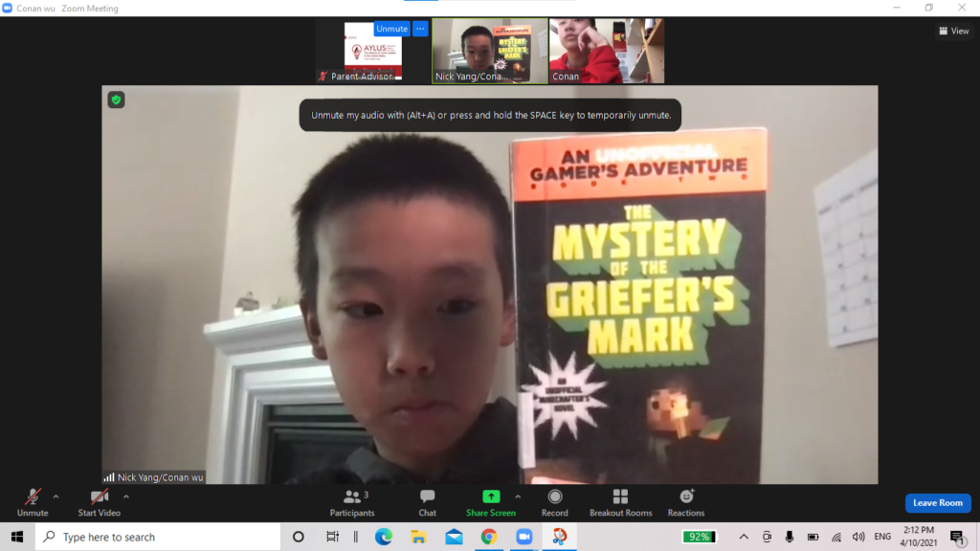Click connection signal icon near Nick Yang name
This screenshot has height=551, width=980.
(109, 477)
